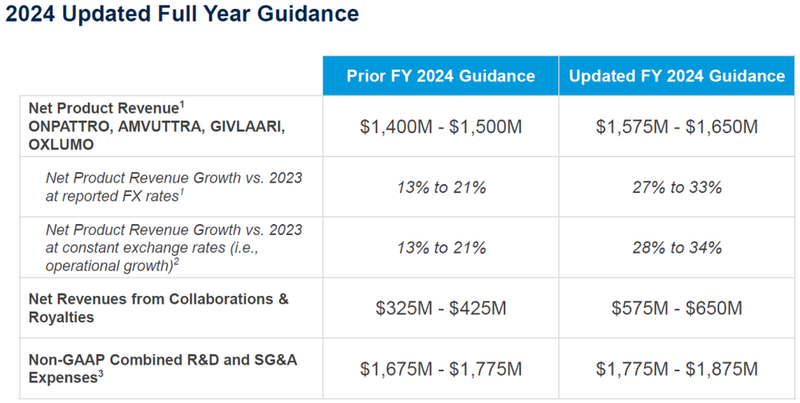Click the $325M - $425M cell
Viewport: 800px width, 403px height.
click(441, 308)
